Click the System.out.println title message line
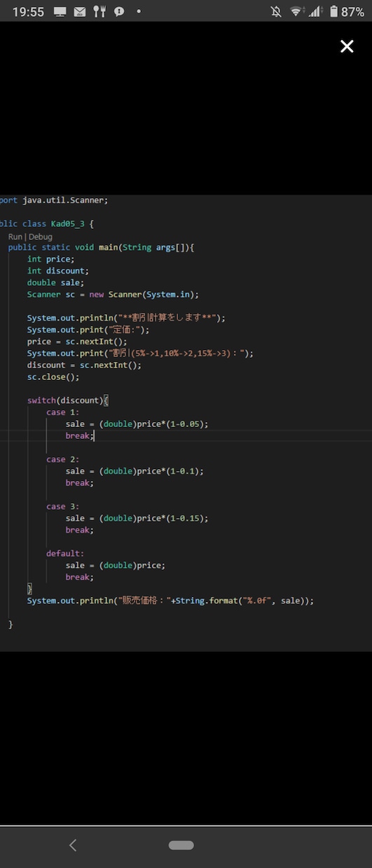The image size is (372, 868). pyautogui.click(x=126, y=318)
